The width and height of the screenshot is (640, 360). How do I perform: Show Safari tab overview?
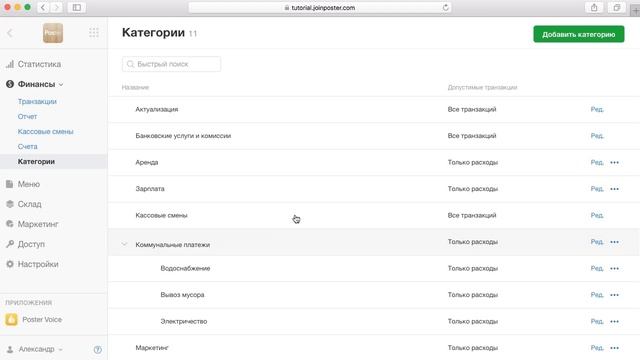pos(617,7)
